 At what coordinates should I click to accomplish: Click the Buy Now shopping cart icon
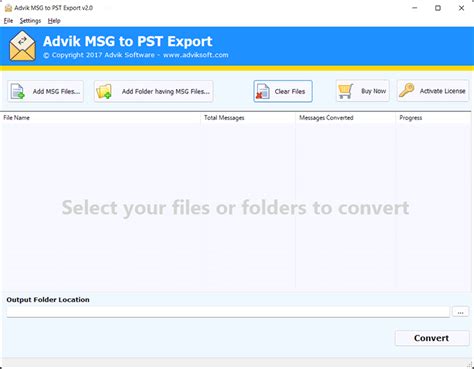point(345,91)
